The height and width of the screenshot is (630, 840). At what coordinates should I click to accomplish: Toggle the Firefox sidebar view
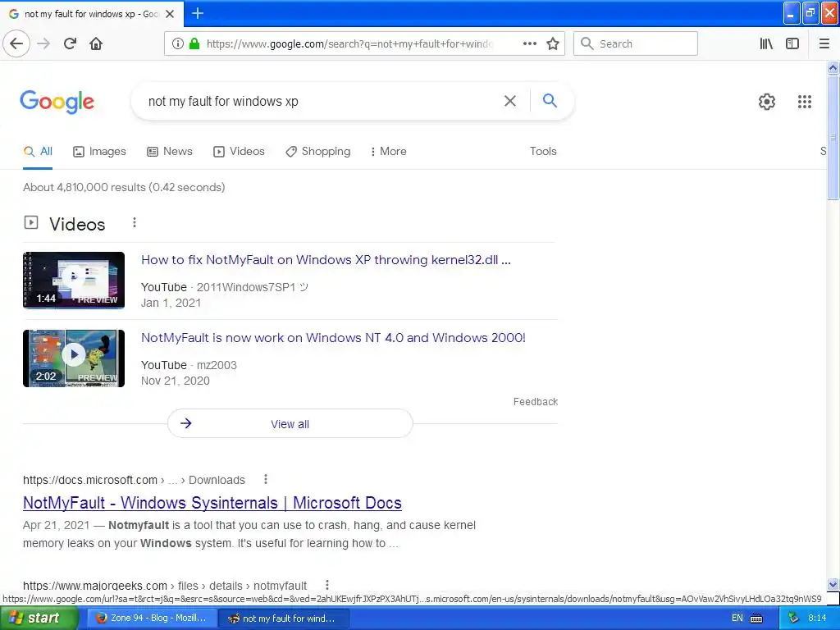pyautogui.click(x=792, y=43)
